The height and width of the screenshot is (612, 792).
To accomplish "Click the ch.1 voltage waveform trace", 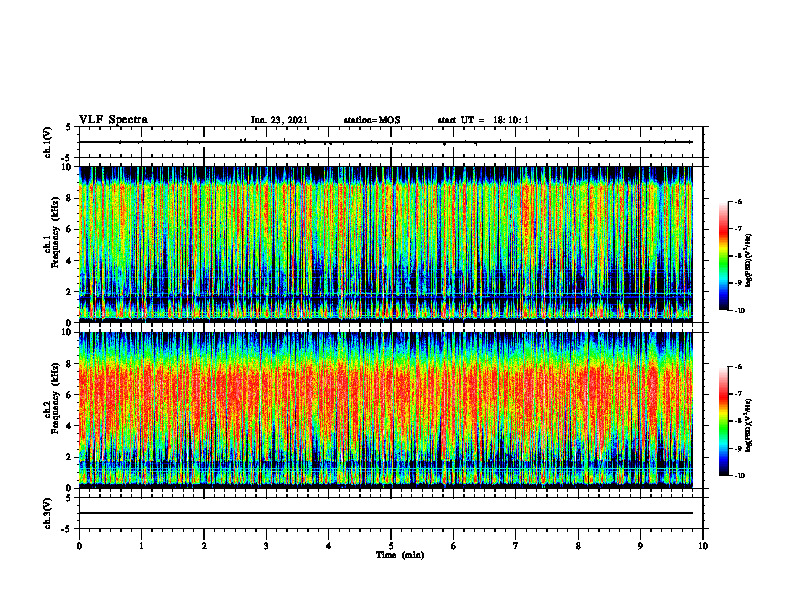I will tap(386, 142).
